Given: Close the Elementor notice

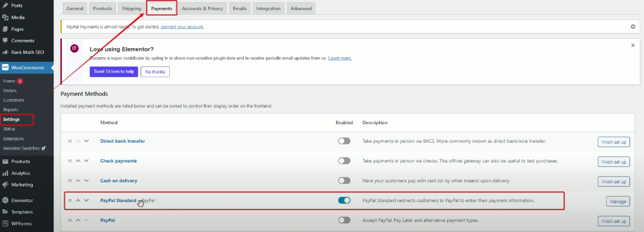Looking at the screenshot, I should [x=633, y=45].
